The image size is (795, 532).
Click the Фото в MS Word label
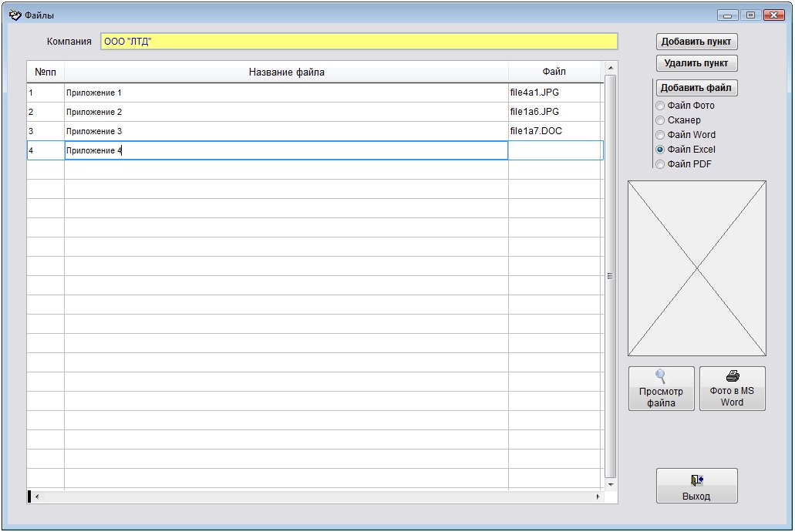[x=732, y=396]
